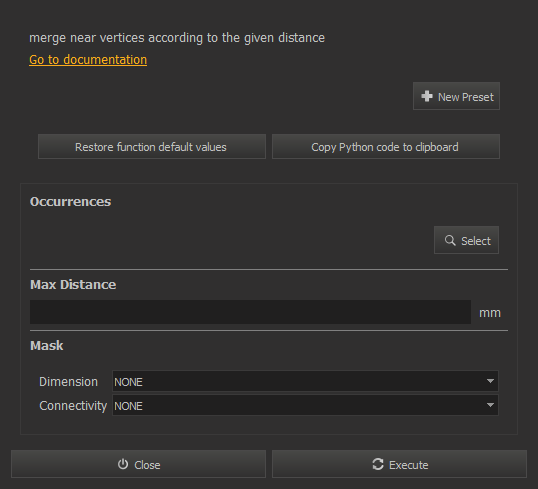Viewport: 538px width, 489px height.
Task: Restore function default values
Action: [x=152, y=147]
